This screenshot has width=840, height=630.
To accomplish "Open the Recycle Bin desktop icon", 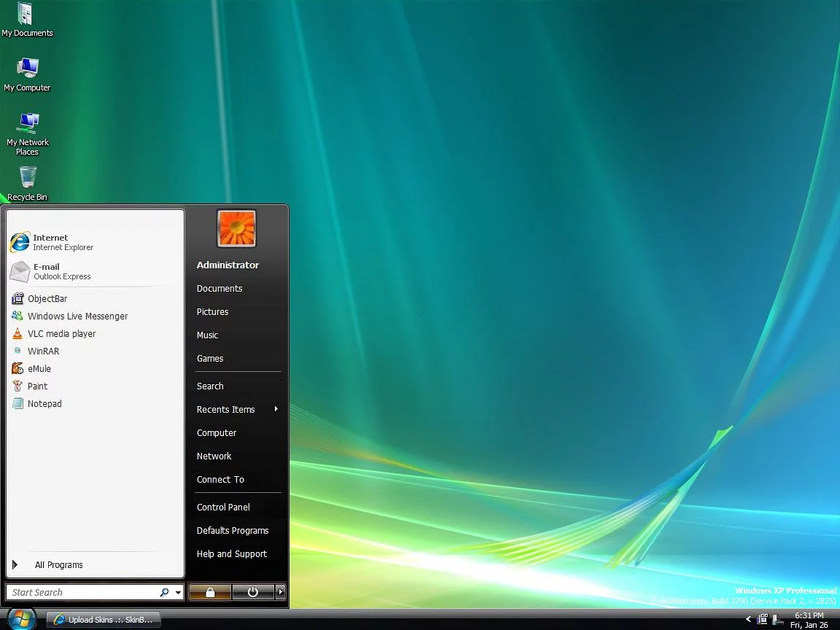I will click(27, 182).
